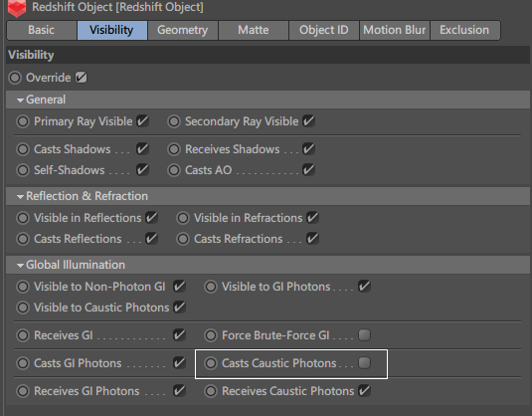Uncheck Visible to GI Photons checkbox

pyautogui.click(x=364, y=287)
